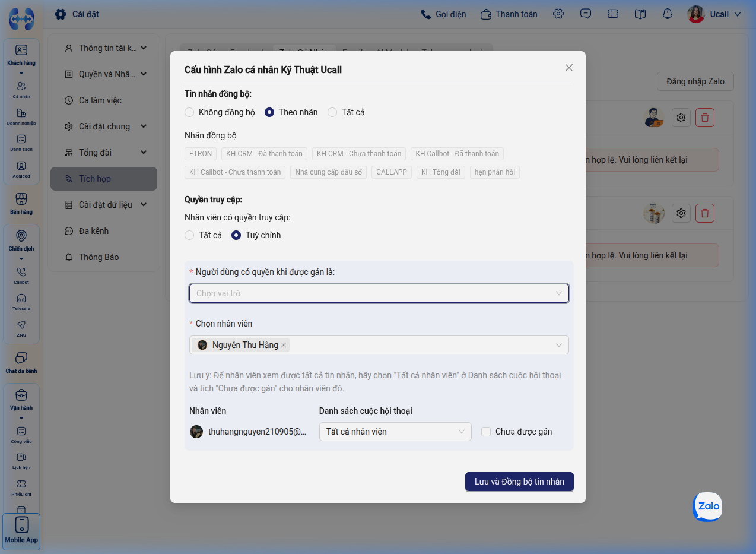The width and height of the screenshot is (756, 554).
Task: Open the Tất cả nhân viên dropdown
Action: tap(395, 432)
